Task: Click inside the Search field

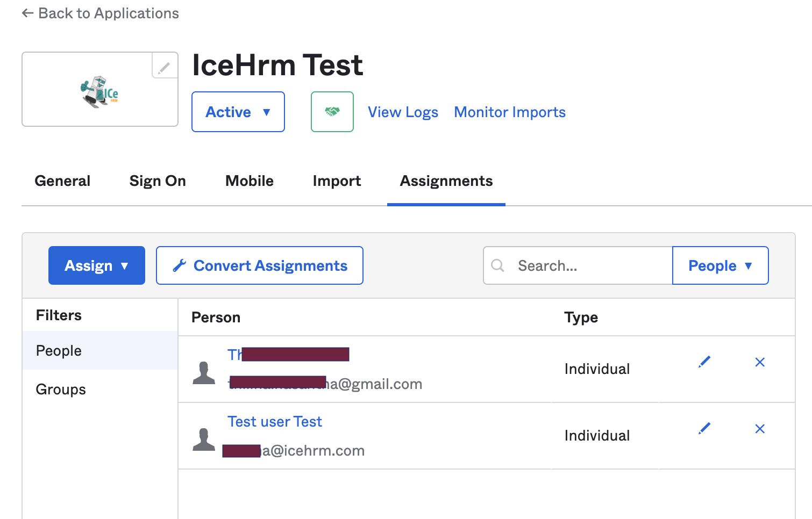Action: coord(570,265)
